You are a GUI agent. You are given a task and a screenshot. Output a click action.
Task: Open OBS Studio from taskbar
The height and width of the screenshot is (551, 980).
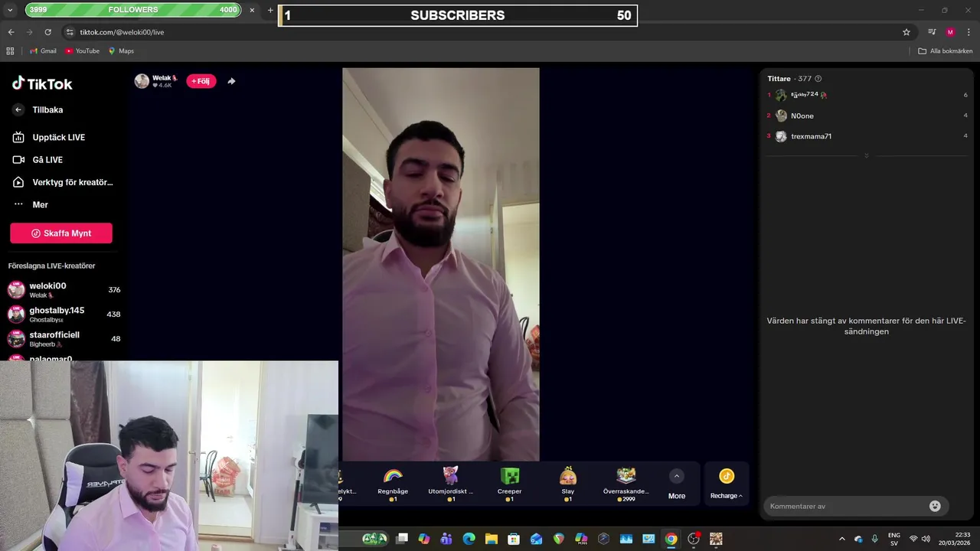[x=694, y=539]
